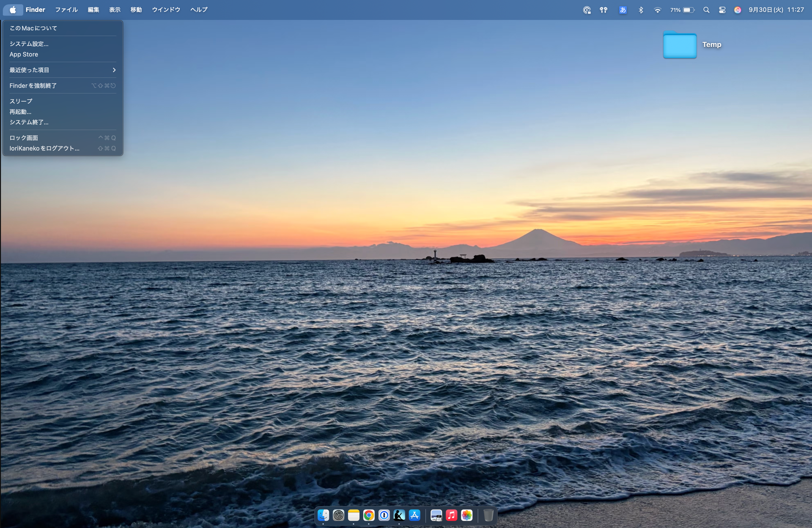This screenshot has height=528, width=812.
Task: Open the 移動 menu in menu bar
Action: pos(136,10)
